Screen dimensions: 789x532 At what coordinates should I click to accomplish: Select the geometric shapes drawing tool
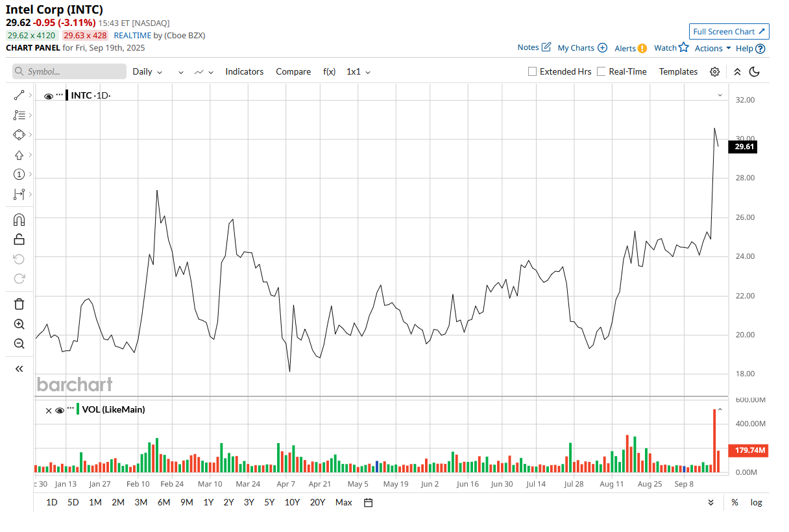[19, 135]
